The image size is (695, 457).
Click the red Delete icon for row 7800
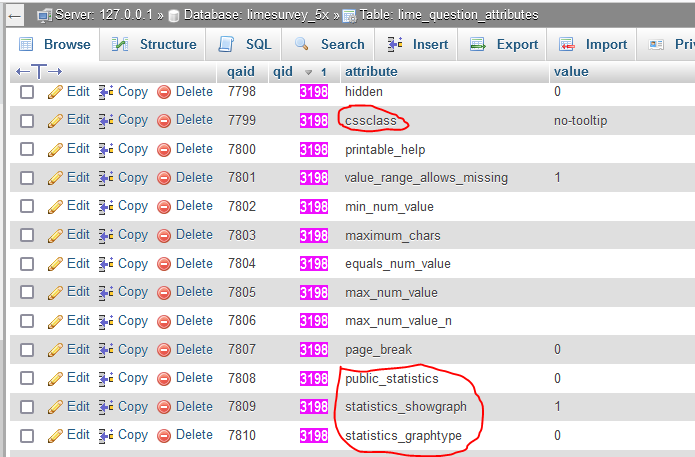click(164, 149)
